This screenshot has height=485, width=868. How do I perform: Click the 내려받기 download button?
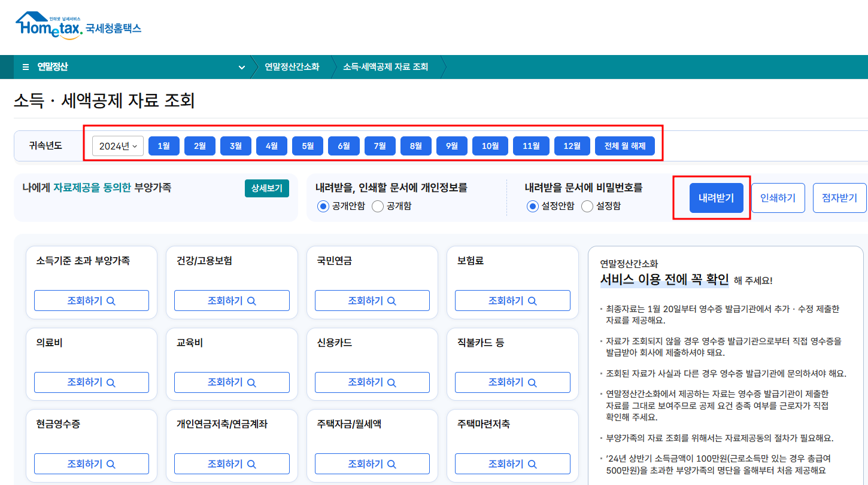pyautogui.click(x=716, y=198)
